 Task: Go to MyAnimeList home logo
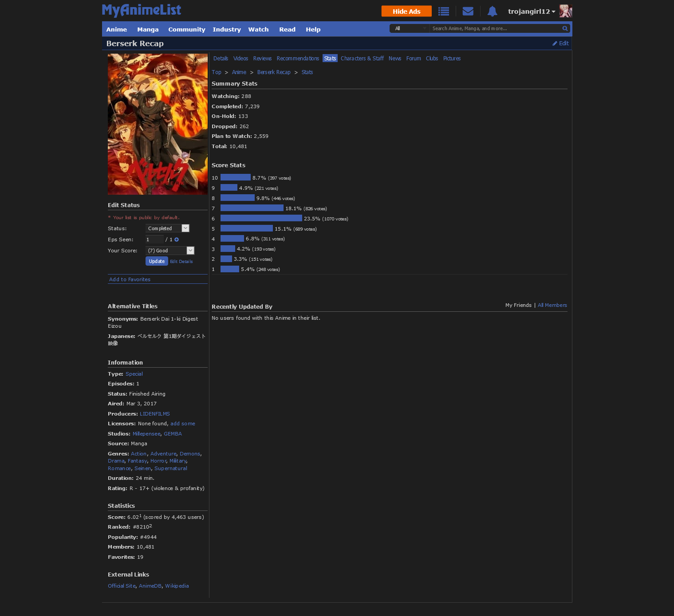(x=142, y=10)
